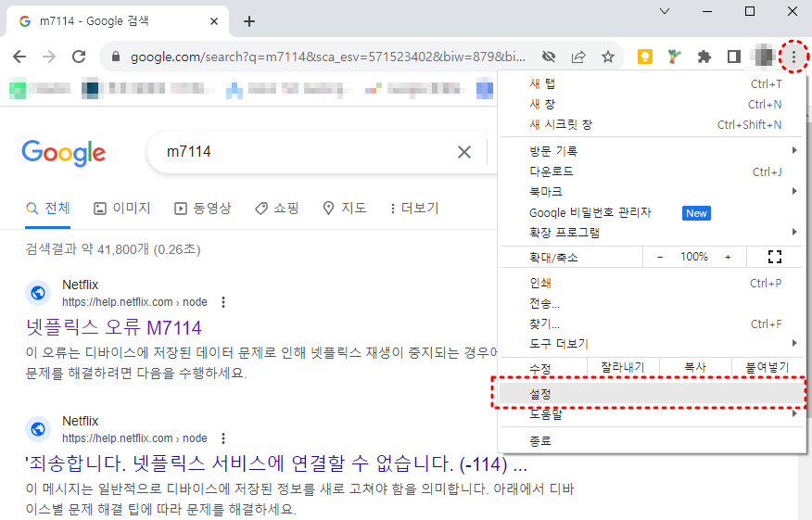Open a new tab with the plus button
This screenshot has height=520, width=812.
(x=249, y=21)
